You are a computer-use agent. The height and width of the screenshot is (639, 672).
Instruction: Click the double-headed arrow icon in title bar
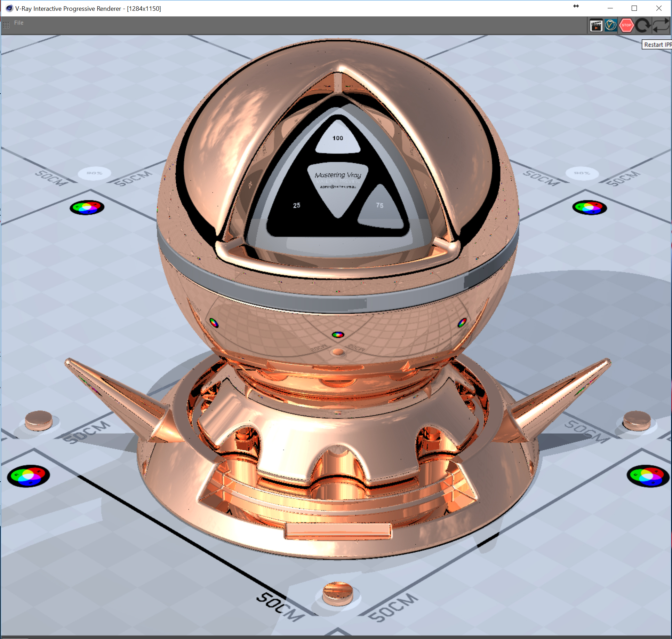point(576,6)
